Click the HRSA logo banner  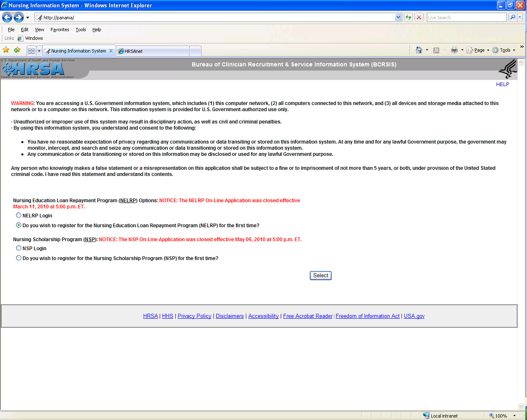[38, 68]
